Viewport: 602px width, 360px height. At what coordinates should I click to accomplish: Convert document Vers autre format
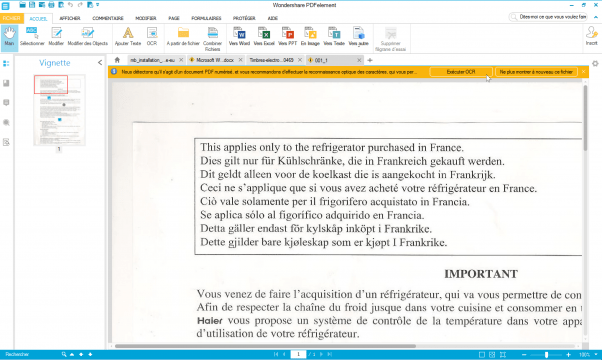[x=359, y=37]
